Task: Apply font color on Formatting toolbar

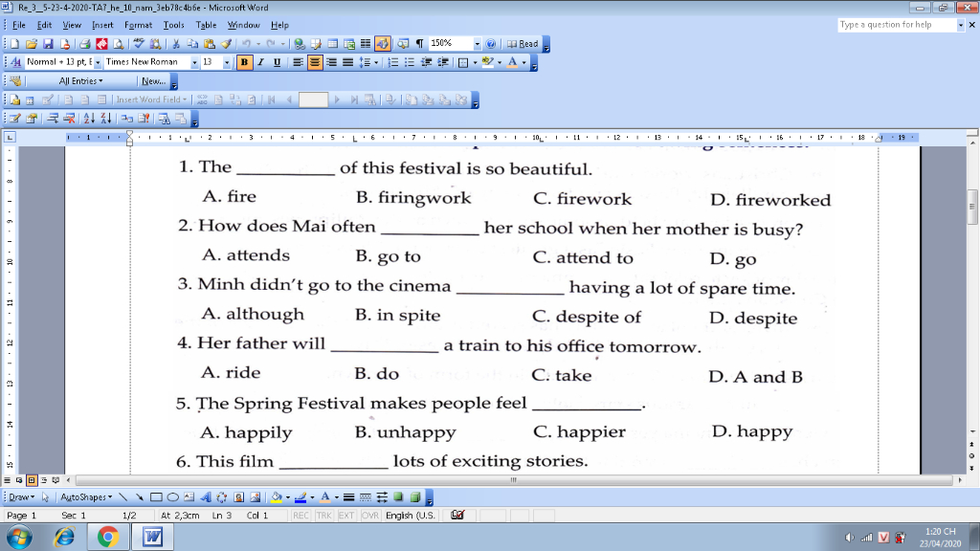Action: pyautogui.click(x=513, y=62)
